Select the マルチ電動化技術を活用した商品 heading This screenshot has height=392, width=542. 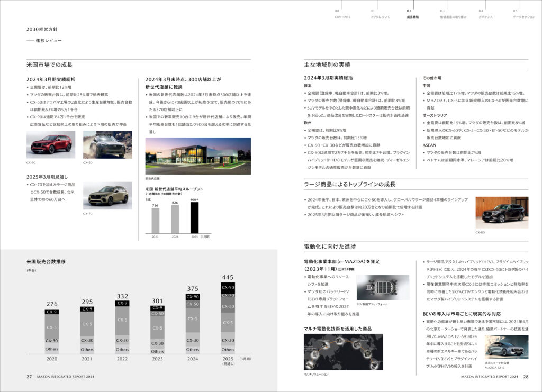338,329
